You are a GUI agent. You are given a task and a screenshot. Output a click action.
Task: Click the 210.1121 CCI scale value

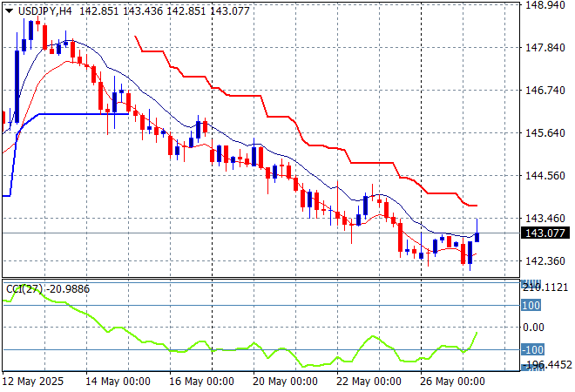[x=545, y=287]
